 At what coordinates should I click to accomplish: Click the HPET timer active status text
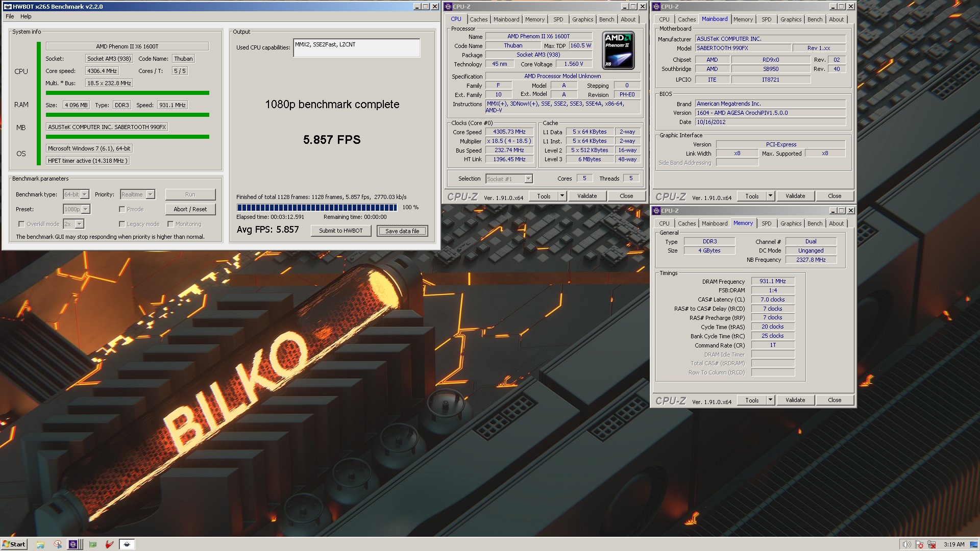(87, 161)
